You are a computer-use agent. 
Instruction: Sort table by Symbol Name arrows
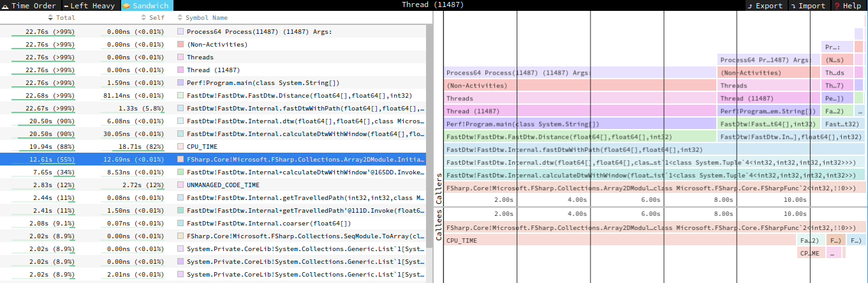pyautogui.click(x=180, y=18)
